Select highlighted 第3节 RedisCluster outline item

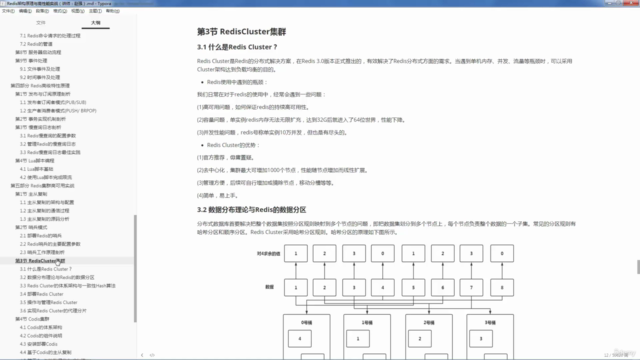[x=40, y=261]
